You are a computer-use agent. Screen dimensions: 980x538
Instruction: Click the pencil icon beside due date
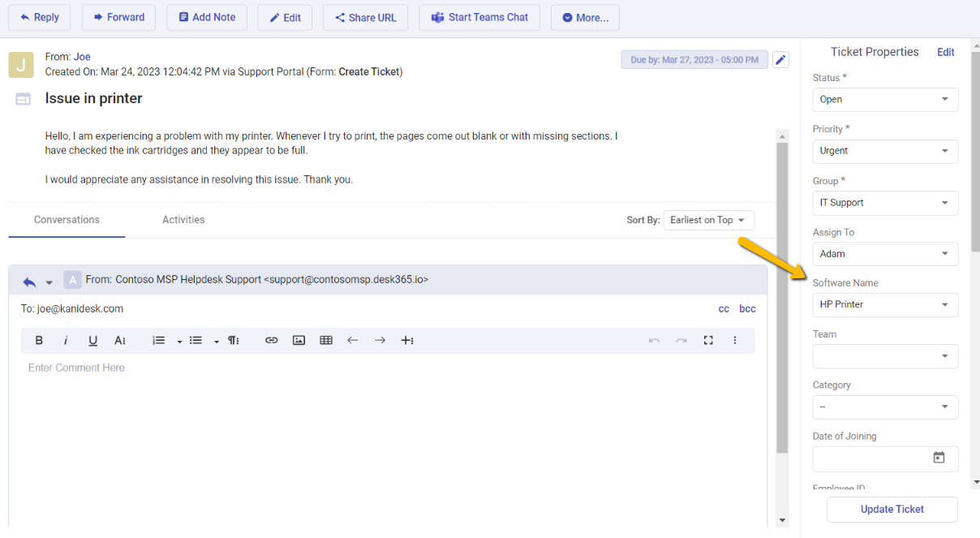tap(780, 60)
